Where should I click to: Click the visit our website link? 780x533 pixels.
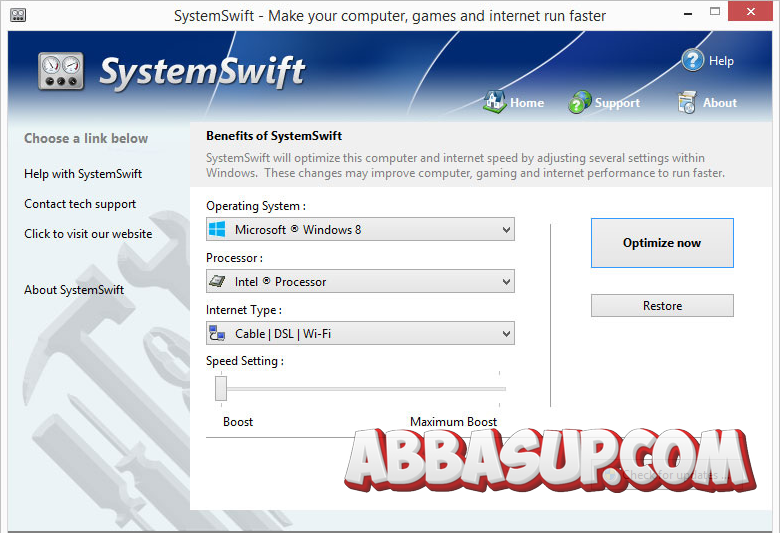click(88, 234)
